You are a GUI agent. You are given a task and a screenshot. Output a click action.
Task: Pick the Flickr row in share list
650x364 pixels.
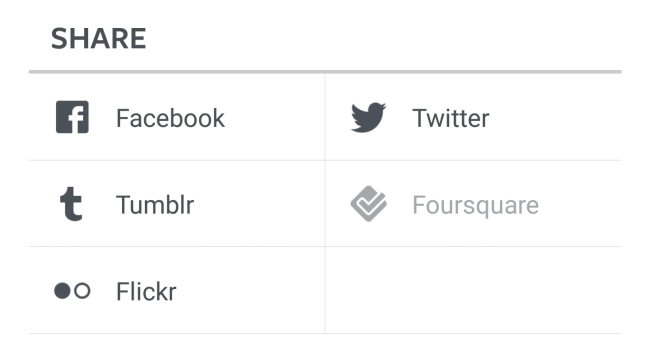tap(177, 290)
